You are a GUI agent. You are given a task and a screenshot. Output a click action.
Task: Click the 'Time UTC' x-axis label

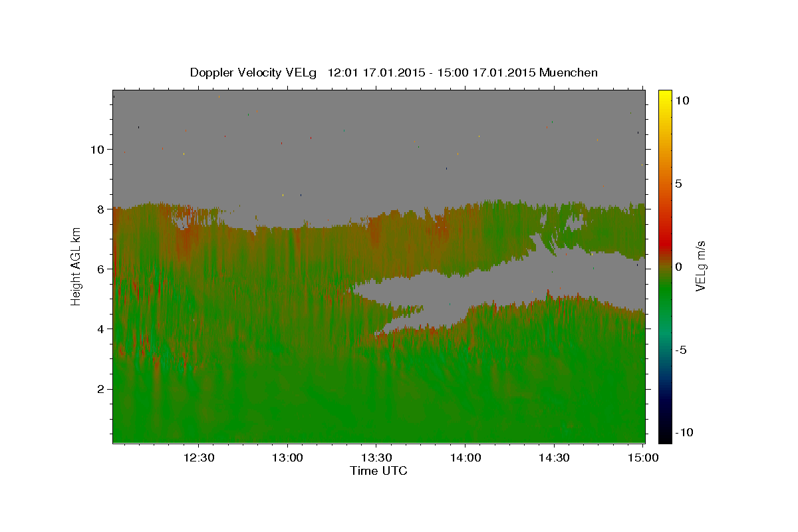point(378,471)
